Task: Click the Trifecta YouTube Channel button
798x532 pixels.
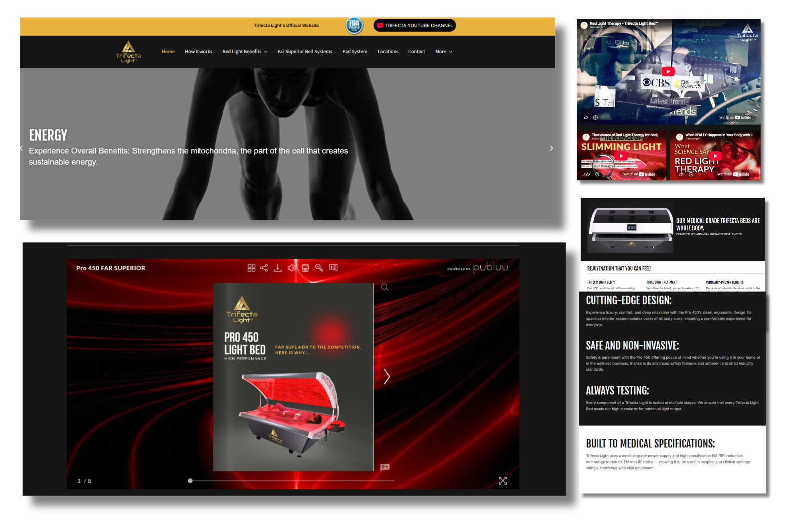Action: 414,25
